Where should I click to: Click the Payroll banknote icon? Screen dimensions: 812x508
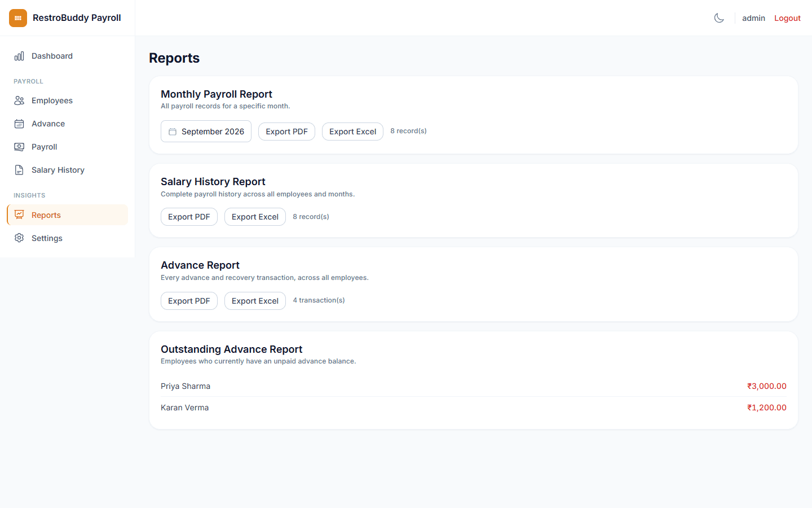coord(19,147)
